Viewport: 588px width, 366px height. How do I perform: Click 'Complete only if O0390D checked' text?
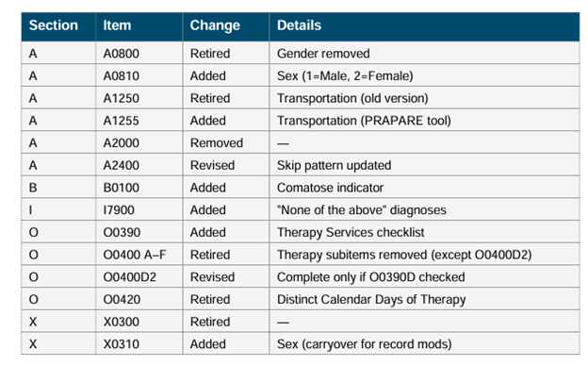371,277
